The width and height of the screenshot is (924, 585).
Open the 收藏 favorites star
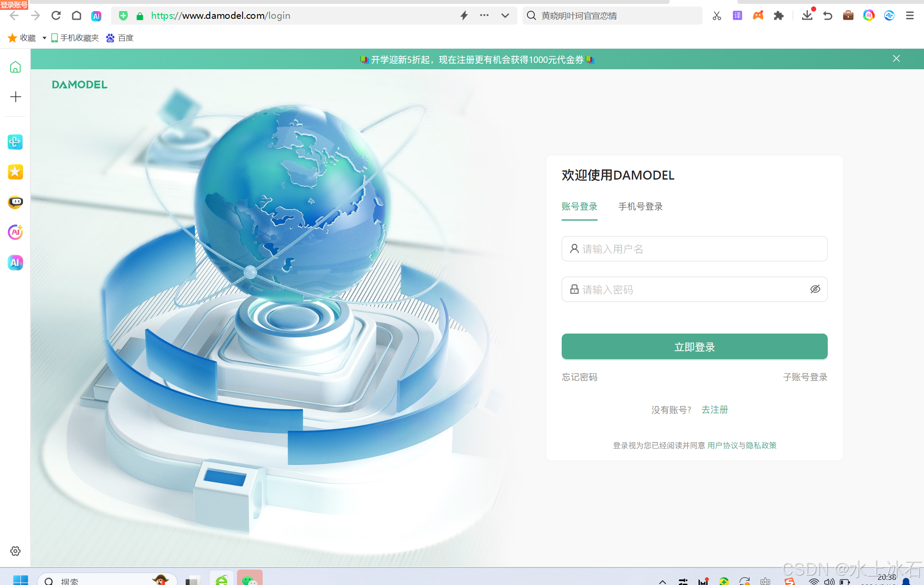click(12, 38)
